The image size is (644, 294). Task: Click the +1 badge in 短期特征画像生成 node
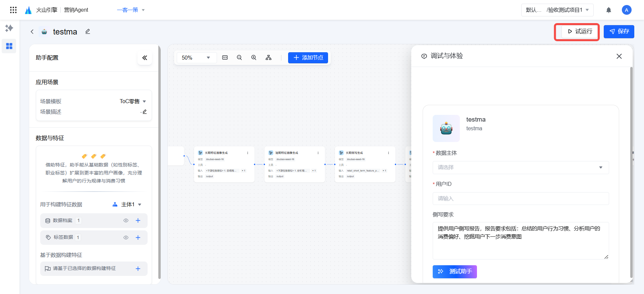tap(314, 171)
